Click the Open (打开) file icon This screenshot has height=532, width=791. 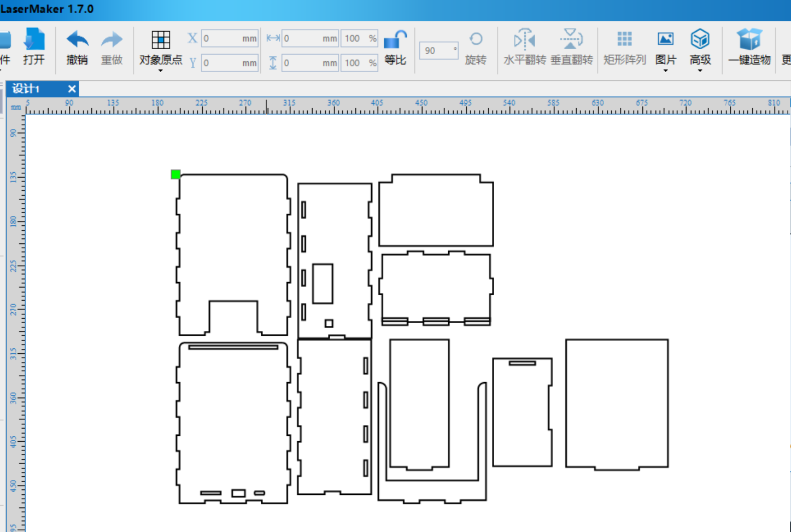34,40
